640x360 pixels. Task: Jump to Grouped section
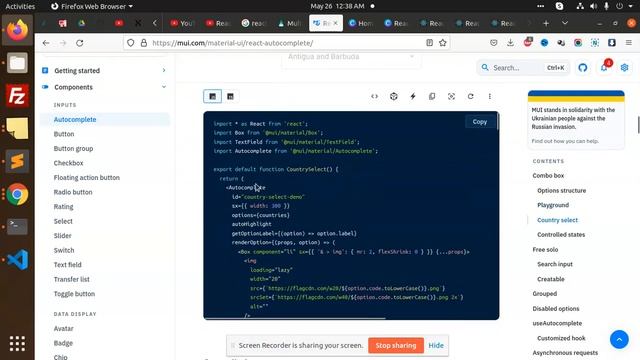545,293
